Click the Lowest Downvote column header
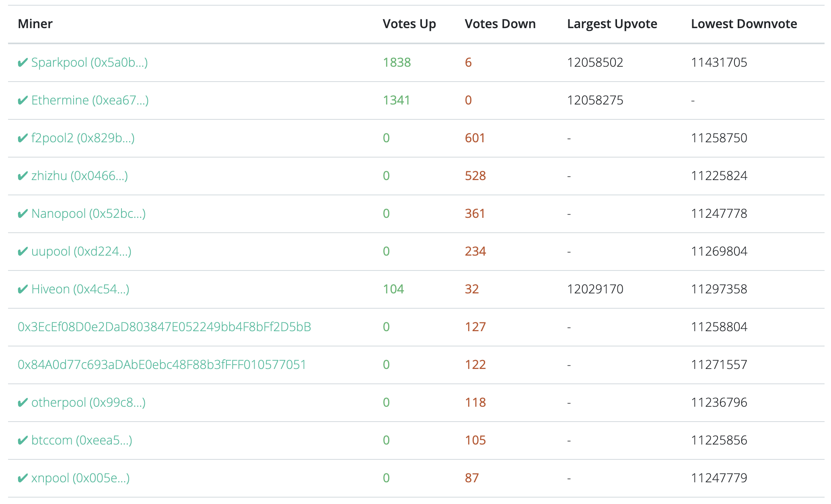Screen dimensions: 831x504 point(744,24)
